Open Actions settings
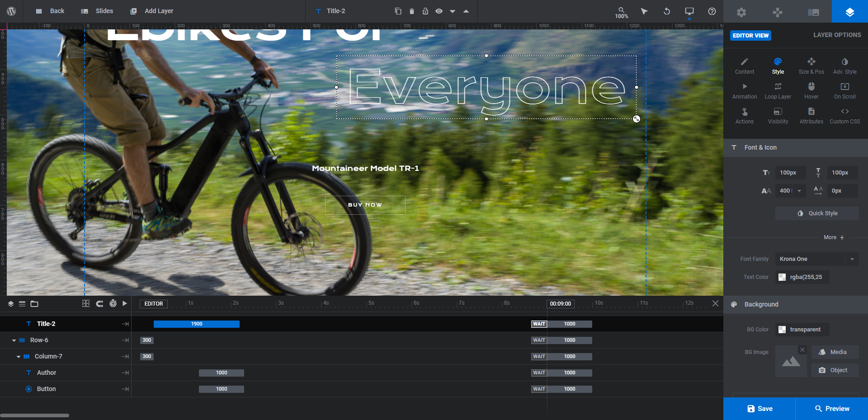868x420 pixels. pos(745,116)
